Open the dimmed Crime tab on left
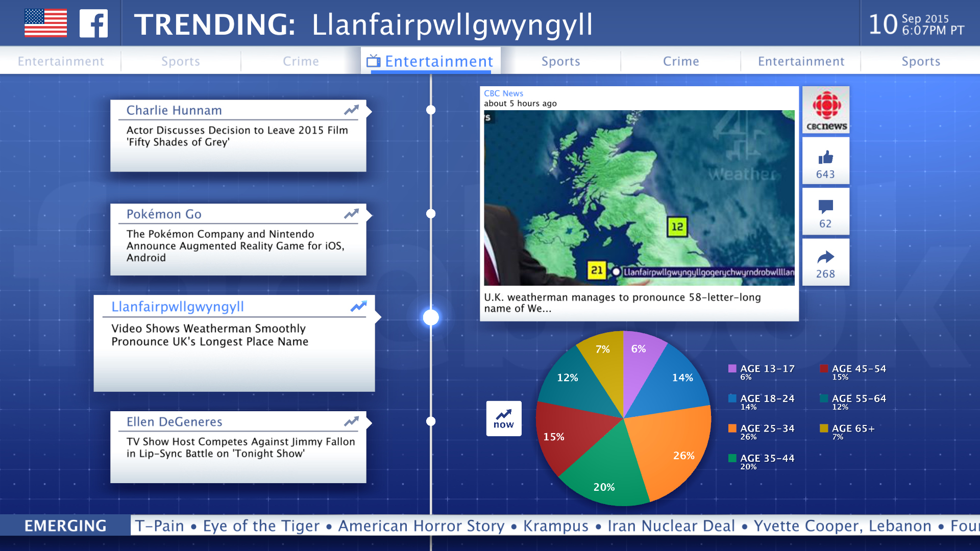 (x=301, y=61)
